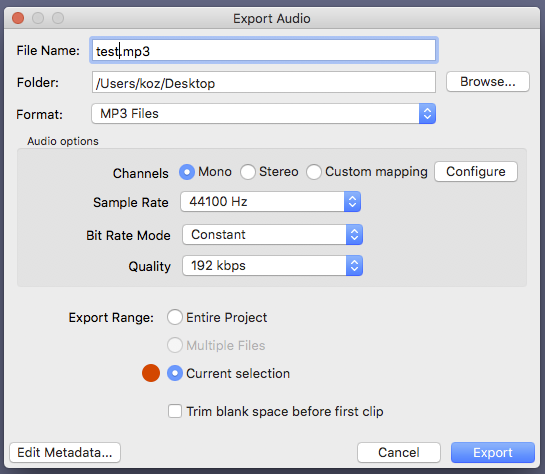
Task: Enable Trim blank space before first clip
Action: tap(175, 411)
